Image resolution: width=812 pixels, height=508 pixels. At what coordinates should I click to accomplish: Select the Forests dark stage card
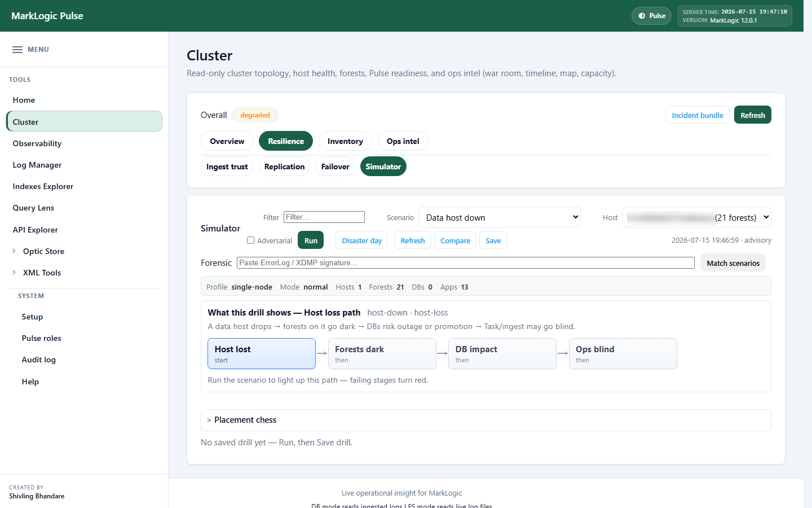382,354
